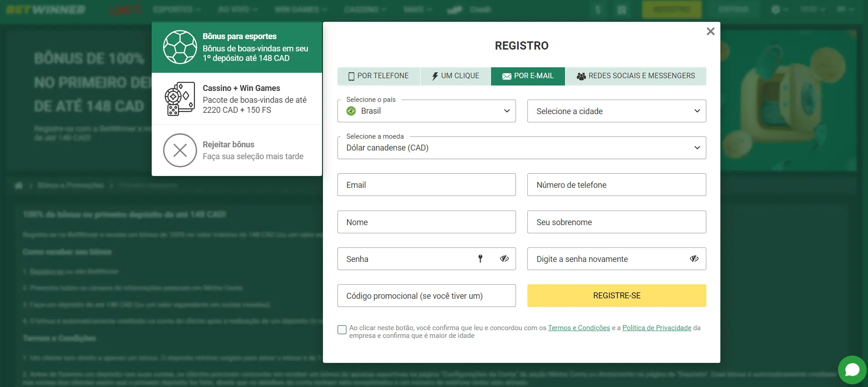Image resolution: width=868 pixels, height=387 pixels.
Task: Open the country dropdown showing Brasil
Action: (x=427, y=111)
